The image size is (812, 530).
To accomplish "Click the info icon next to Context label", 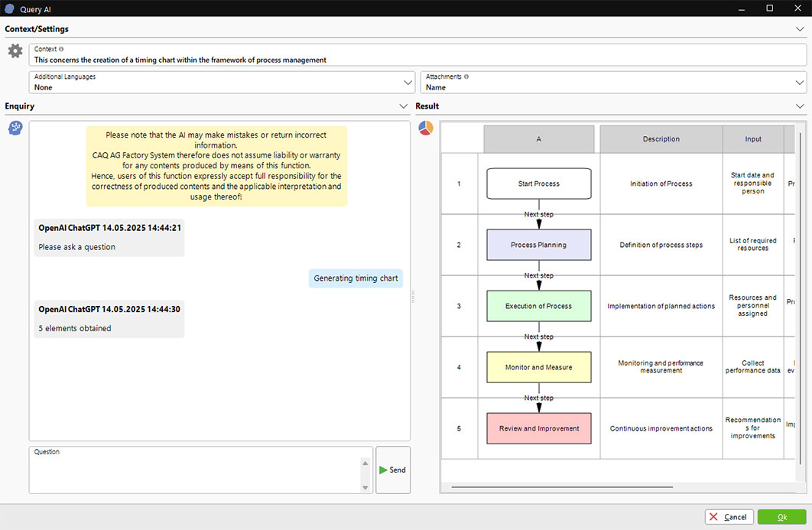I will pyautogui.click(x=61, y=49).
